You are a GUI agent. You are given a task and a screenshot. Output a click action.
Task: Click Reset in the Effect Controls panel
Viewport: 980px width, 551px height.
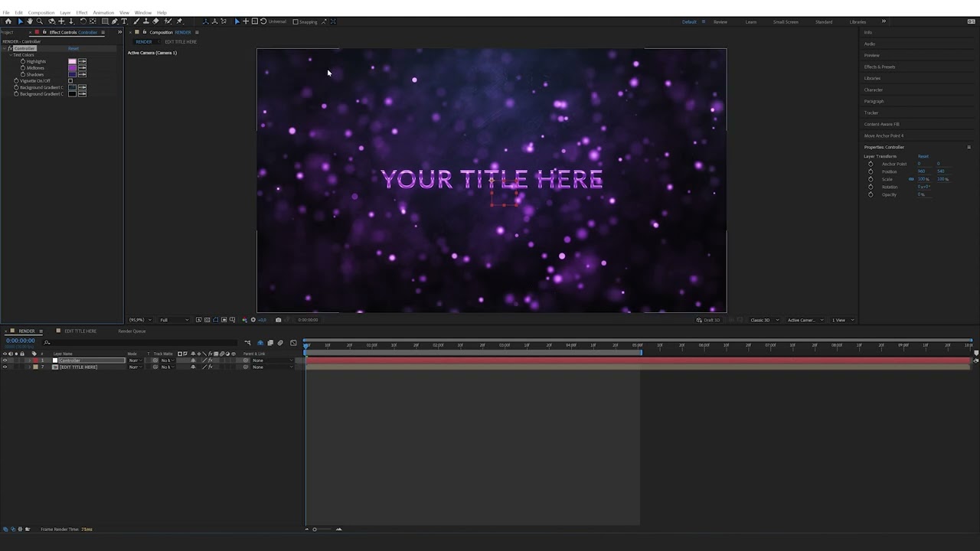pos(73,48)
